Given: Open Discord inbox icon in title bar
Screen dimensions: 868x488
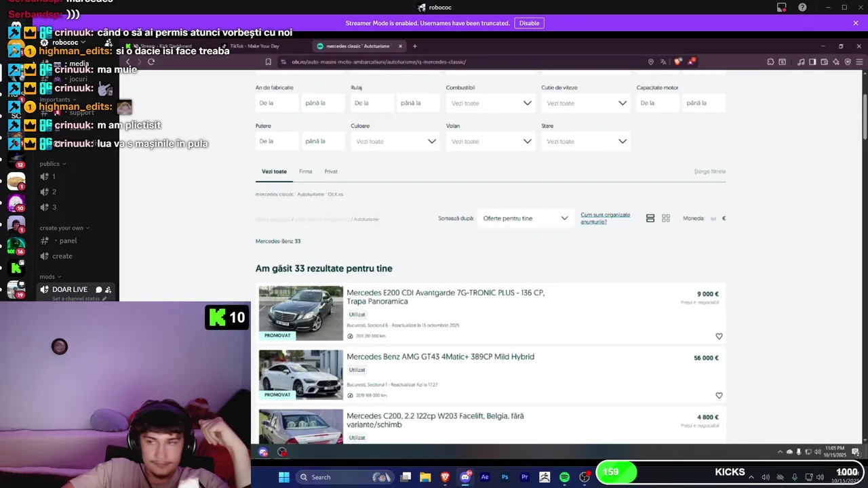Looking at the screenshot, I should click(782, 7).
